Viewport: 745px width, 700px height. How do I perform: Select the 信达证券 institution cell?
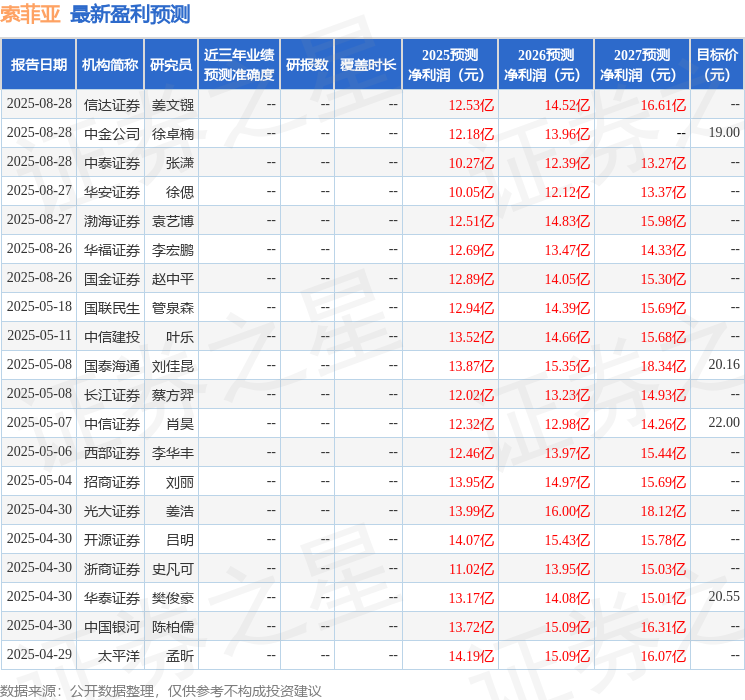click(112, 105)
